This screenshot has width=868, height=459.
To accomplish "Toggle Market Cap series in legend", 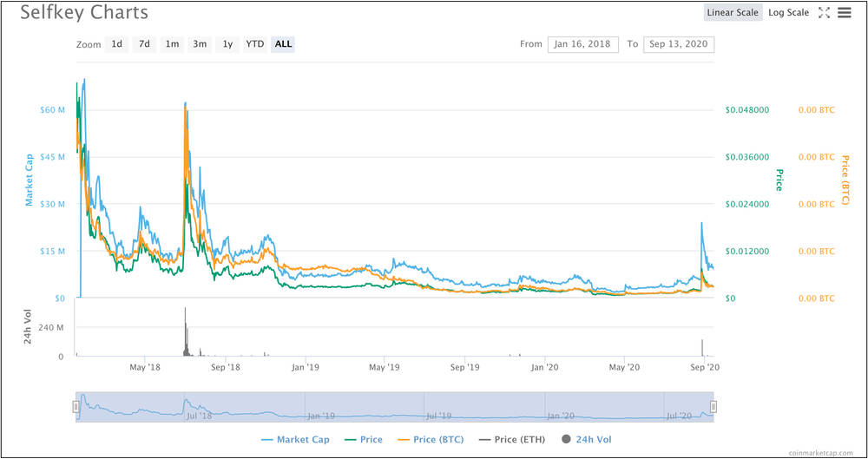I will point(295,440).
